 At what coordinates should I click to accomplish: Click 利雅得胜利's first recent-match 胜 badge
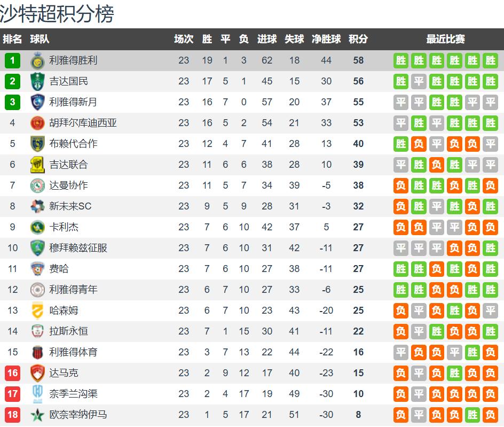(x=401, y=60)
